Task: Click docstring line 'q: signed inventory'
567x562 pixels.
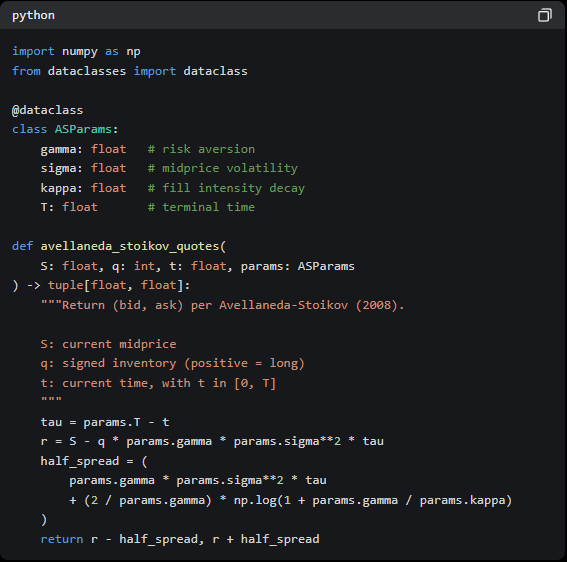Action: pyautogui.click(x=172, y=363)
